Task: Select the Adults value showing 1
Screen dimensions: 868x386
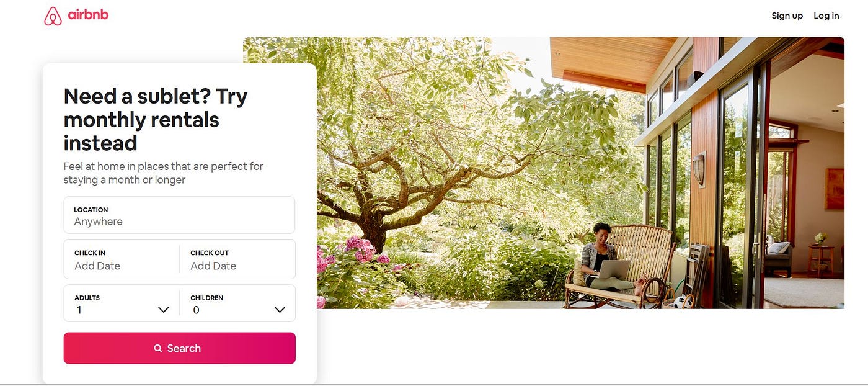Action: click(79, 310)
